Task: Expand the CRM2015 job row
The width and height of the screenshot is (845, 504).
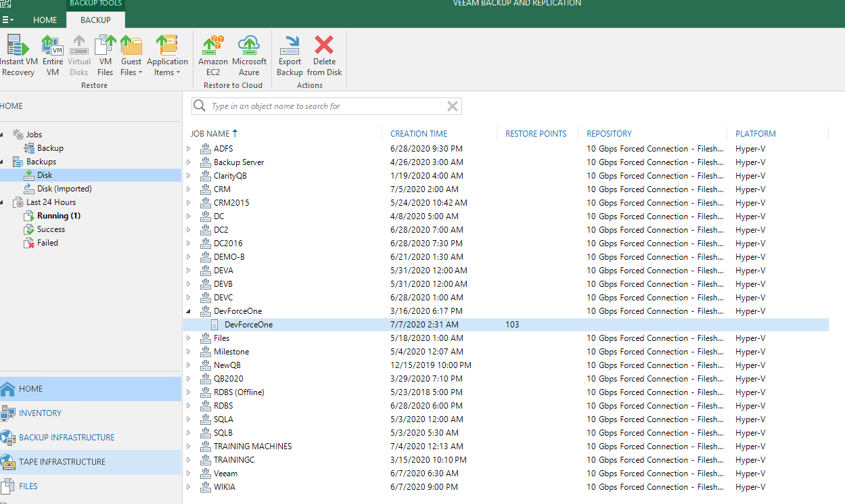Action: (189, 202)
